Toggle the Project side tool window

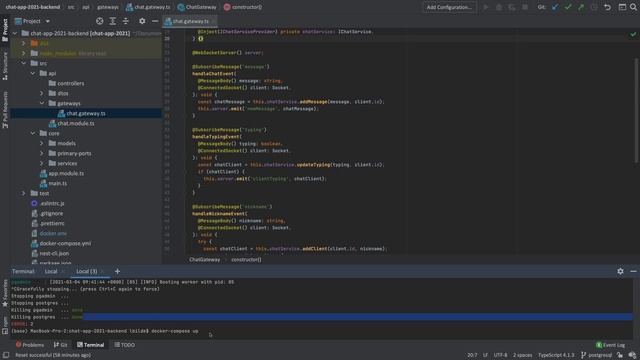(x=5, y=30)
